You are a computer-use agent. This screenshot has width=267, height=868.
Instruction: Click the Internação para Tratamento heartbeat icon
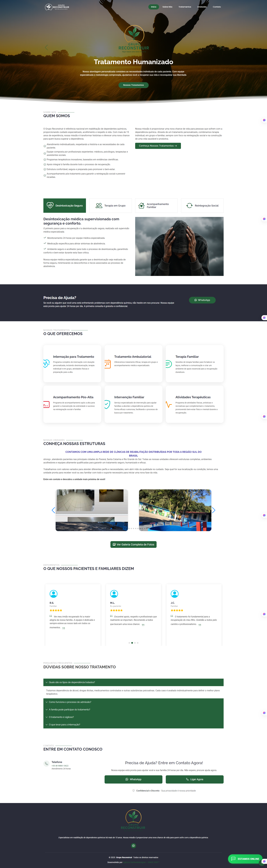click(46, 363)
